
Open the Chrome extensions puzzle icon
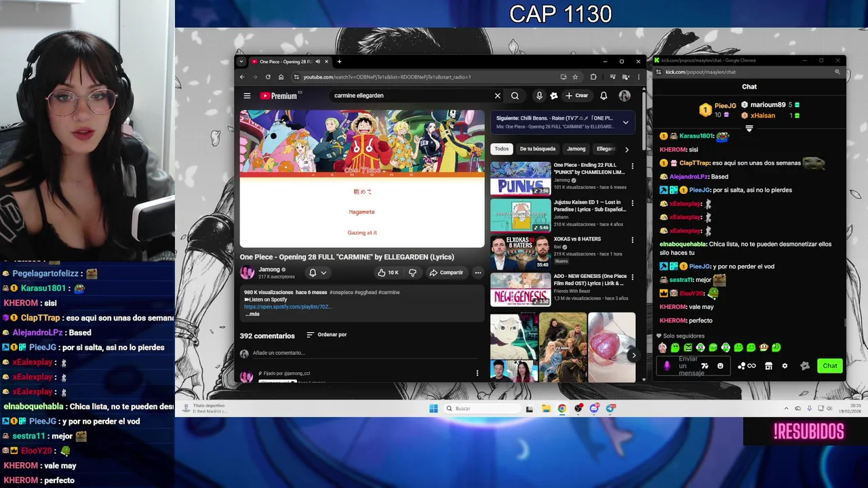[x=593, y=77]
